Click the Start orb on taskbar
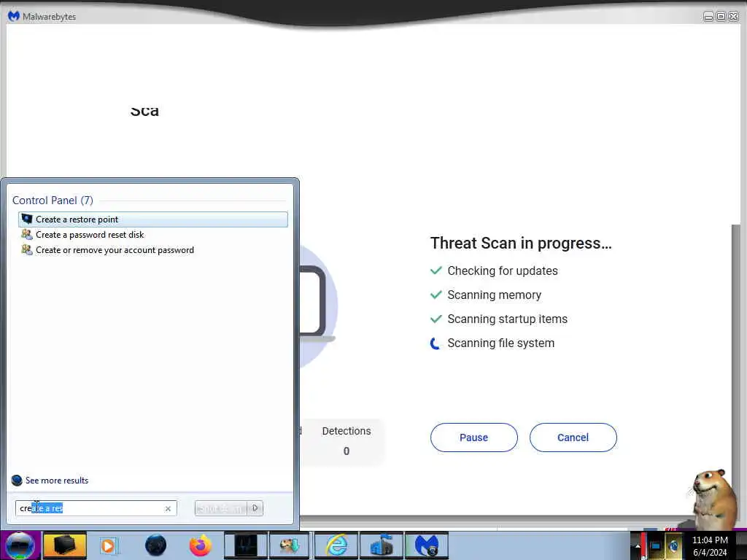This screenshot has height=560, width=747. click(x=20, y=545)
